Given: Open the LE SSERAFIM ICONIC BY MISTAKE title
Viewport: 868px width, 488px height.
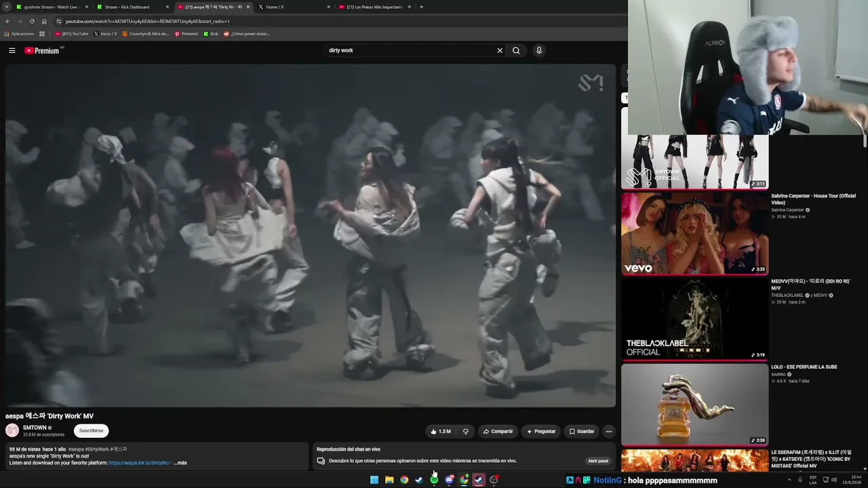Looking at the screenshot, I should 811,459.
